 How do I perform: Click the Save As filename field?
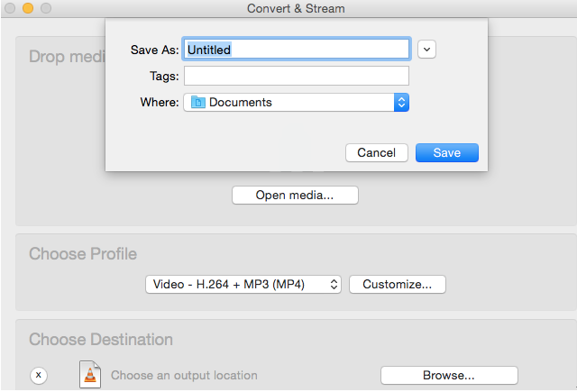[296, 50]
